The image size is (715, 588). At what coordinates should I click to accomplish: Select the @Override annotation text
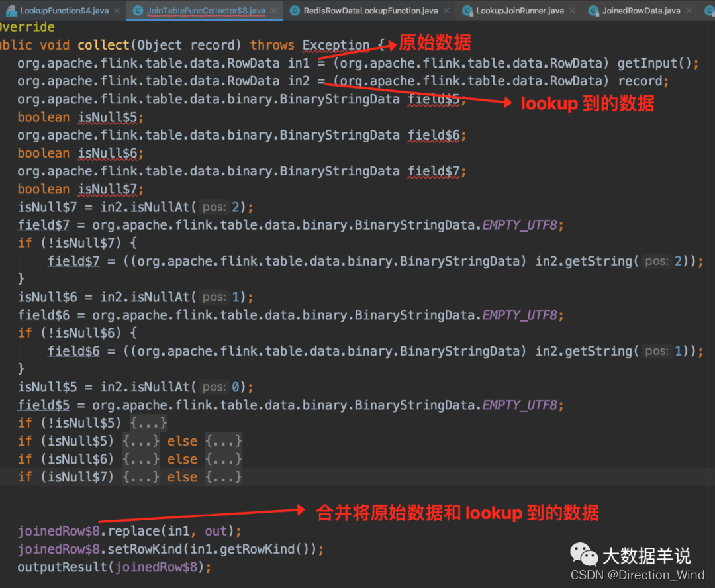(26, 26)
